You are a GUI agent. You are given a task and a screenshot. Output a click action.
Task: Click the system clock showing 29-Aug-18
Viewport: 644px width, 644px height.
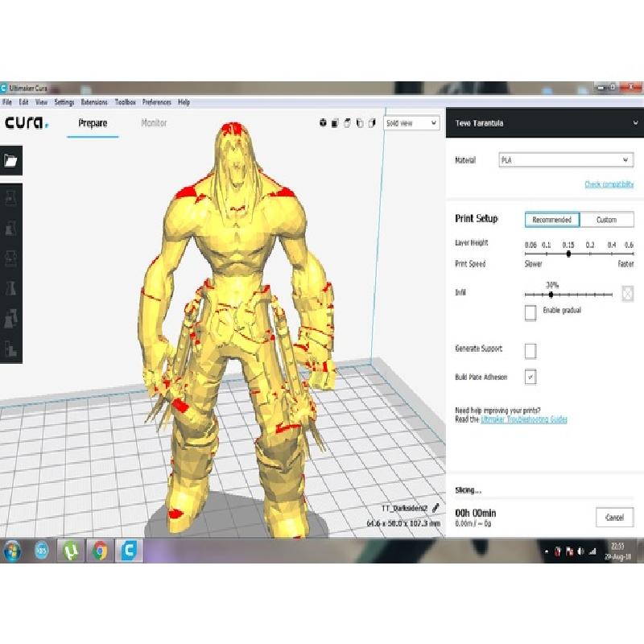tap(617, 551)
